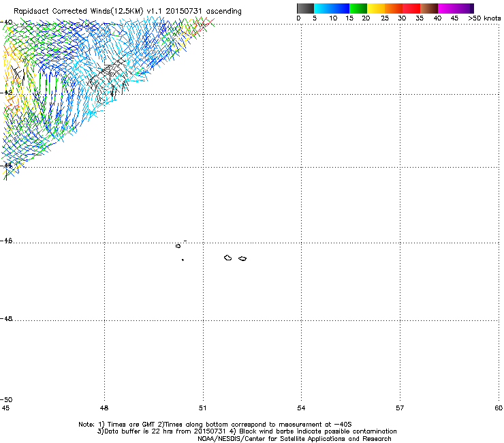
Task: Click the latitude label -50
Action: pyautogui.click(x=6, y=399)
